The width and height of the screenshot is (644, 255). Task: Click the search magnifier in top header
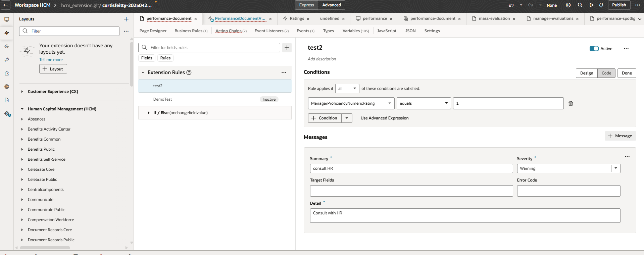580,5
